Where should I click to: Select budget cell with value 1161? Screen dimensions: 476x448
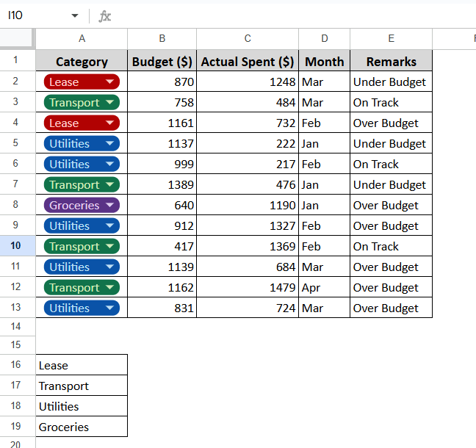coord(162,123)
